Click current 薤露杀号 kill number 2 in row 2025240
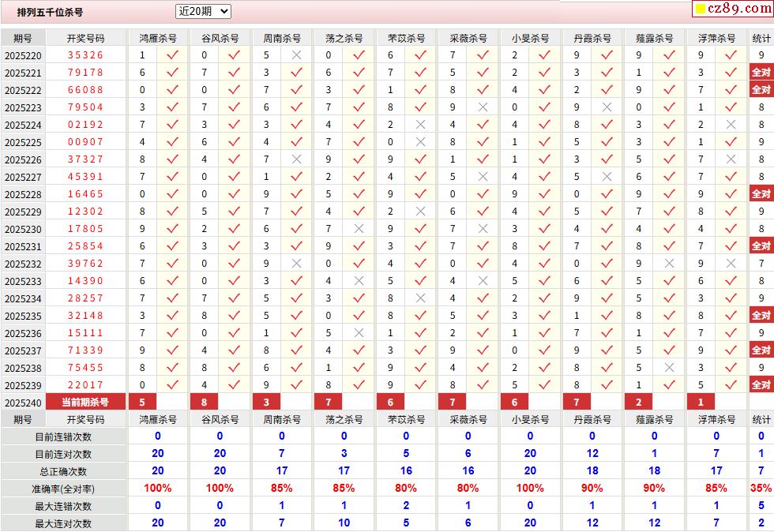 pos(639,403)
